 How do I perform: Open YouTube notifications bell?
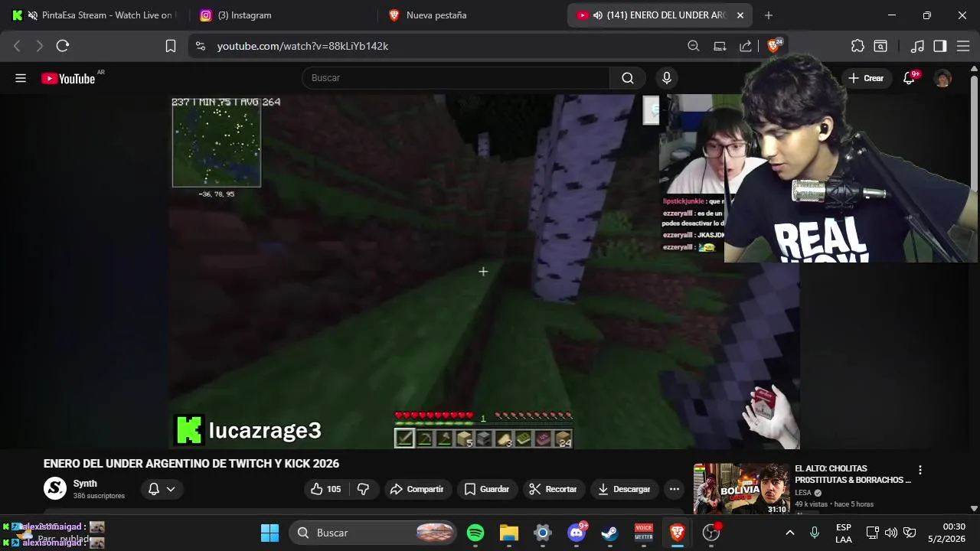(x=910, y=78)
